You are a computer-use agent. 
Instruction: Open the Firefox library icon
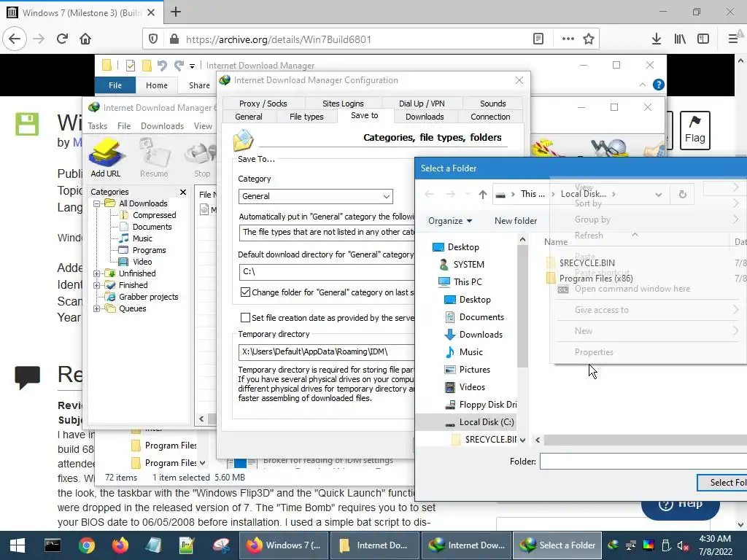(680, 39)
